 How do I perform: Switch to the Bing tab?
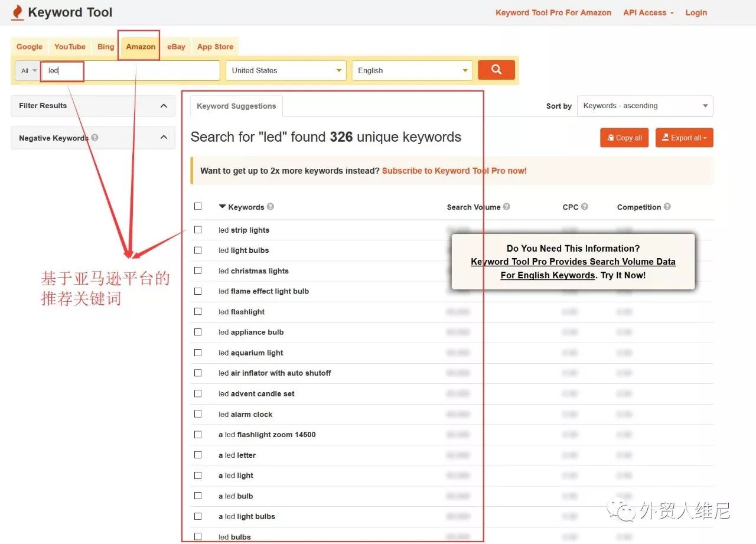click(106, 47)
